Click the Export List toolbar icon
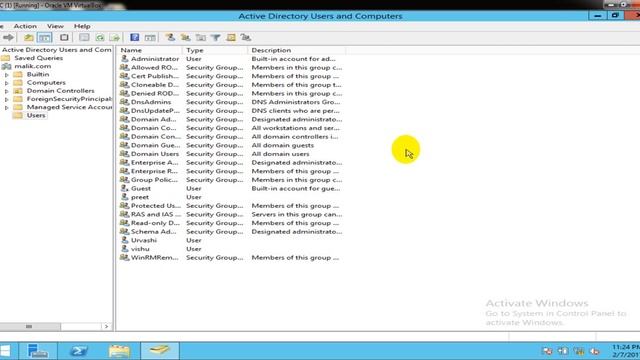640x360 pixels. coord(115,38)
